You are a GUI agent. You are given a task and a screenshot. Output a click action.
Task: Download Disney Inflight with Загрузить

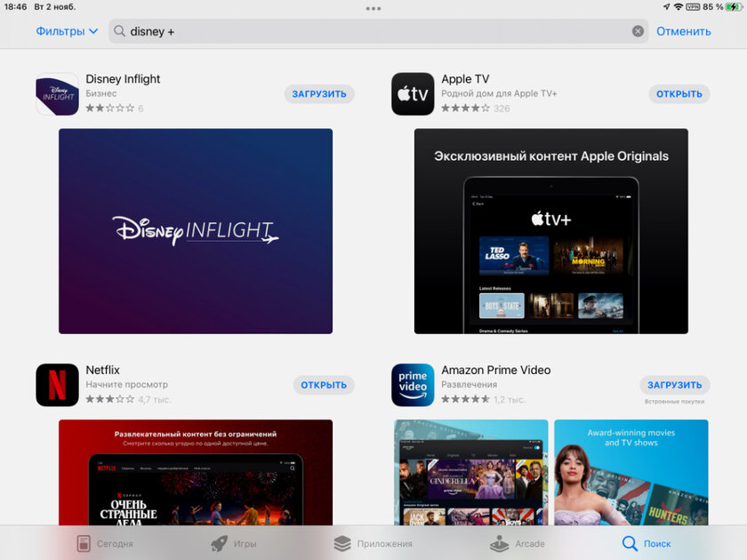pos(319,94)
